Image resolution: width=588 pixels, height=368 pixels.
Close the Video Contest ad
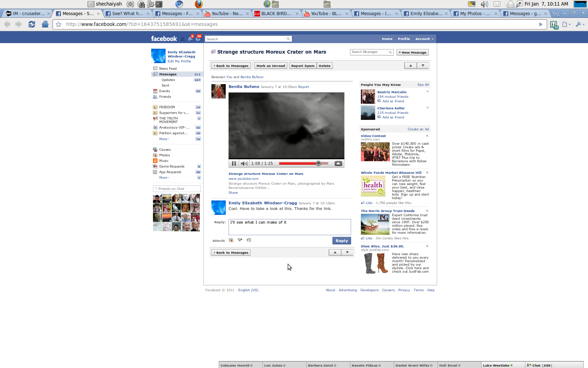tap(427, 136)
